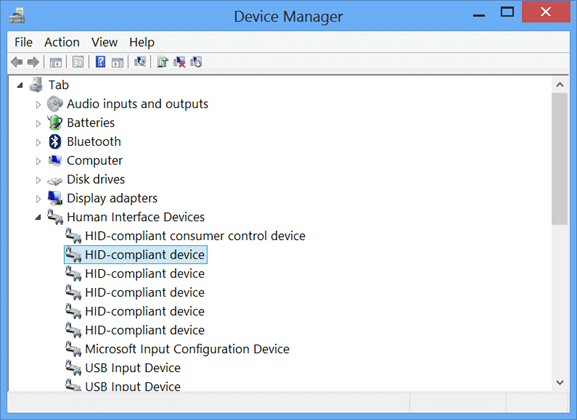The height and width of the screenshot is (420, 577).
Task: Maximize the Device Manager window
Action: coord(507,13)
